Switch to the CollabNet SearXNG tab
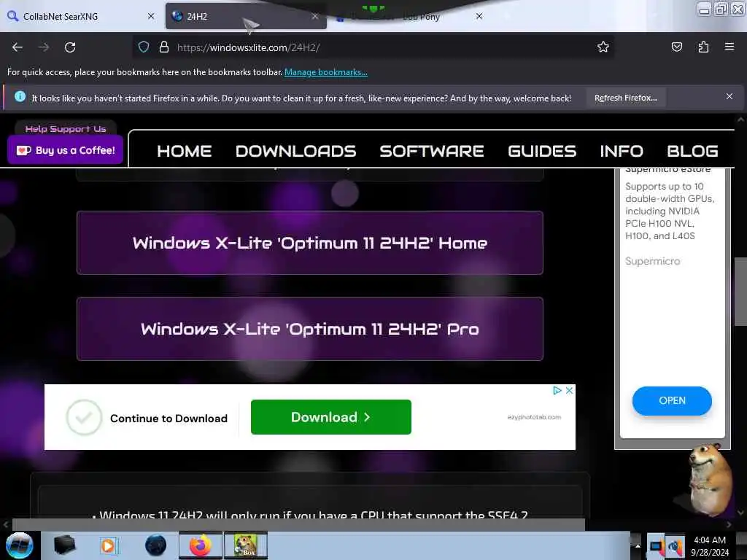 [82, 16]
